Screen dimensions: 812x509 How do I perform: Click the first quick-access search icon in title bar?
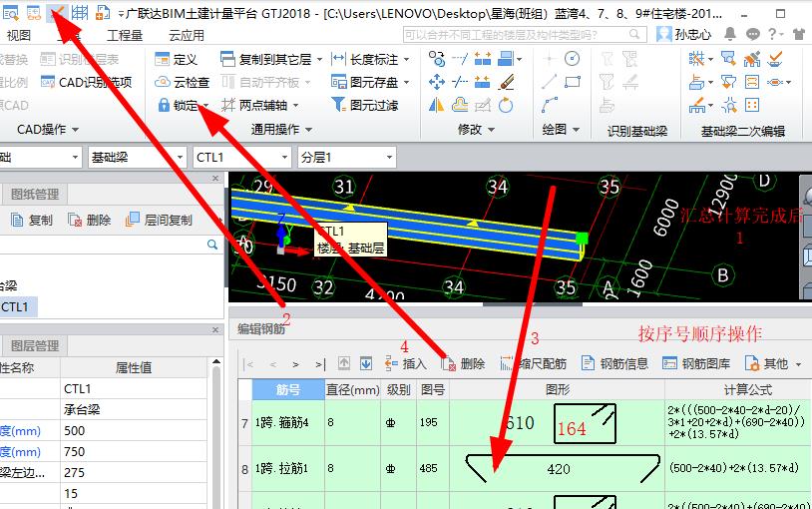tap(10, 12)
